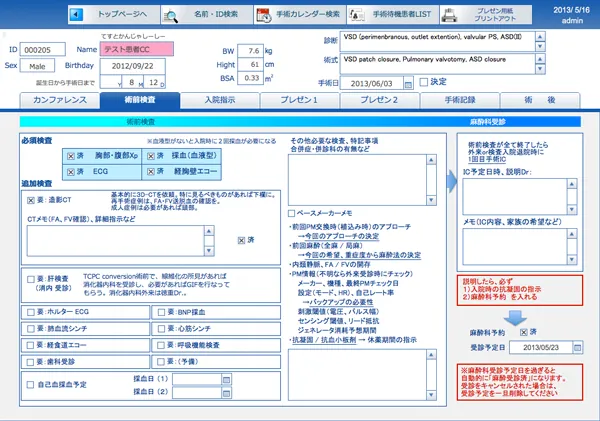Image resolution: width=600 pixels, height=421 pixels.
Task: Click the printer icon for プレゼン用紙プリントアウト
Action: click(449, 15)
